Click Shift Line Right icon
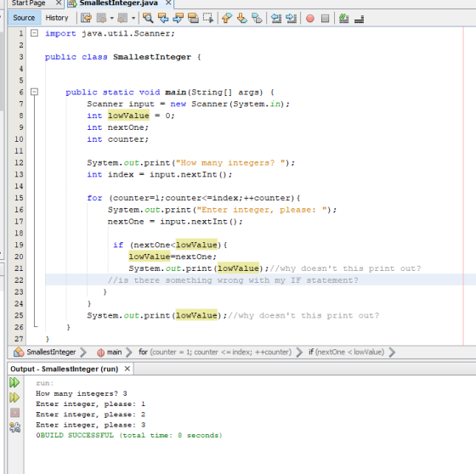 [291, 18]
